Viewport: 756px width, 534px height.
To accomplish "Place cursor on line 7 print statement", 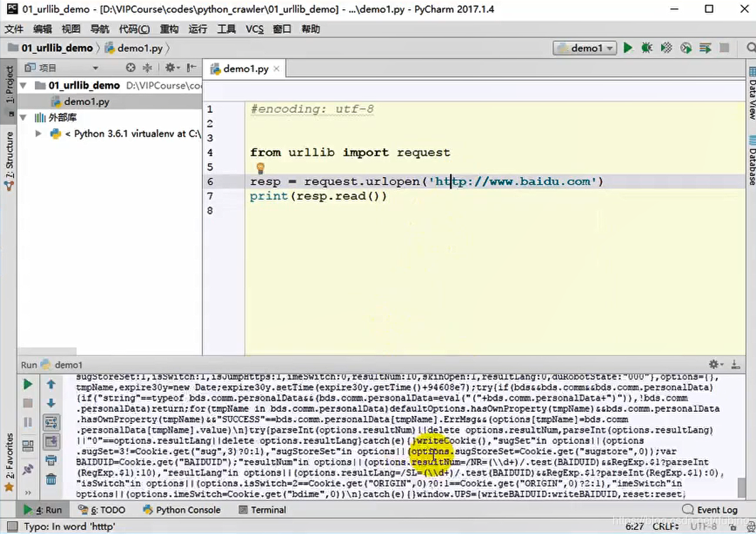I will click(318, 196).
